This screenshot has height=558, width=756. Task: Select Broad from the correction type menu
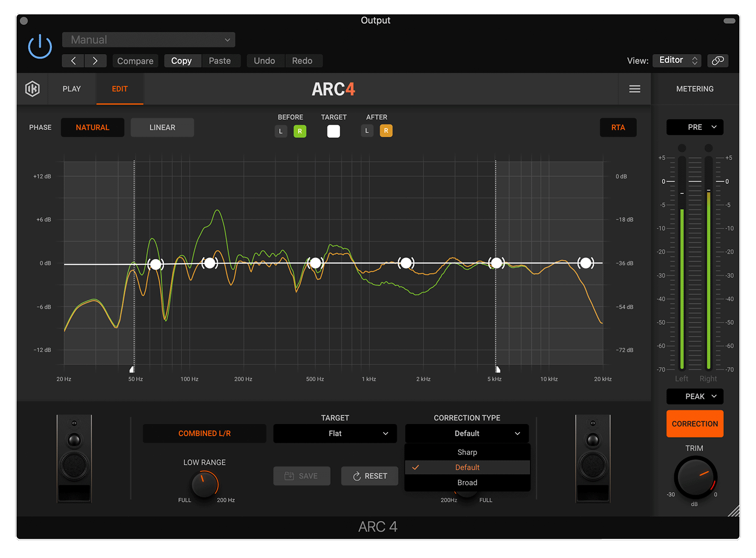click(467, 482)
